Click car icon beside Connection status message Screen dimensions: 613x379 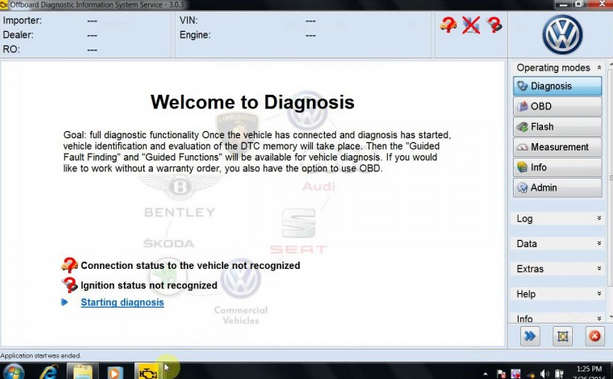coord(70,265)
